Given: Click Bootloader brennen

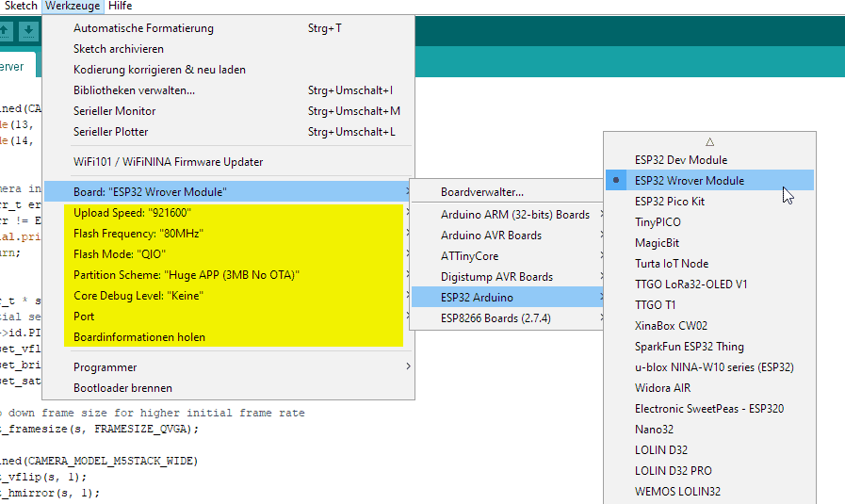Looking at the screenshot, I should click(x=122, y=388).
